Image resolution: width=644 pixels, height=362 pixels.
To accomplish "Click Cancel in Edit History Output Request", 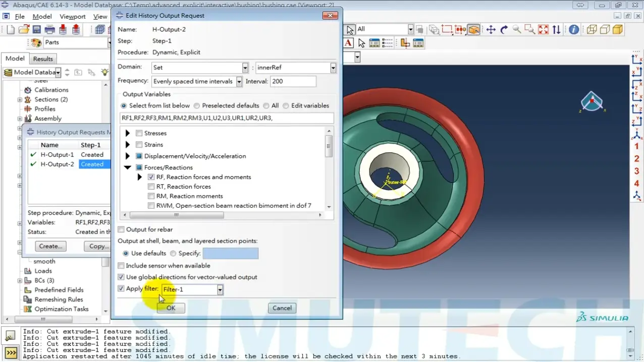I will point(282,308).
